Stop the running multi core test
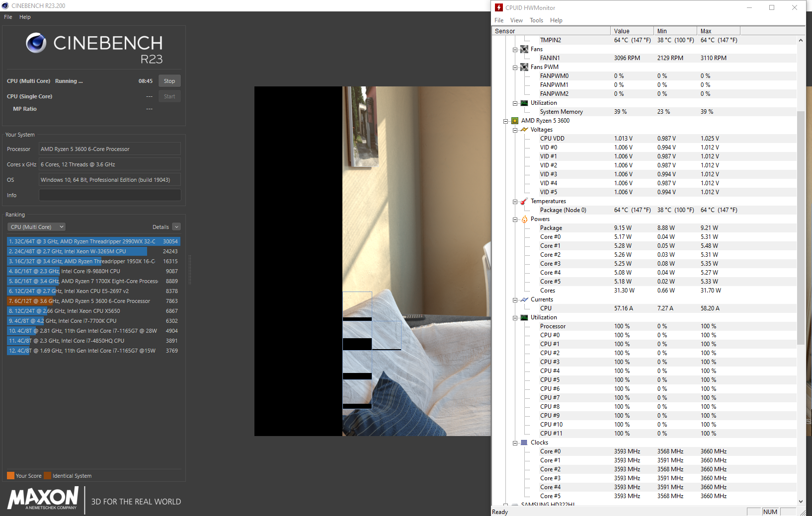 pyautogui.click(x=169, y=81)
